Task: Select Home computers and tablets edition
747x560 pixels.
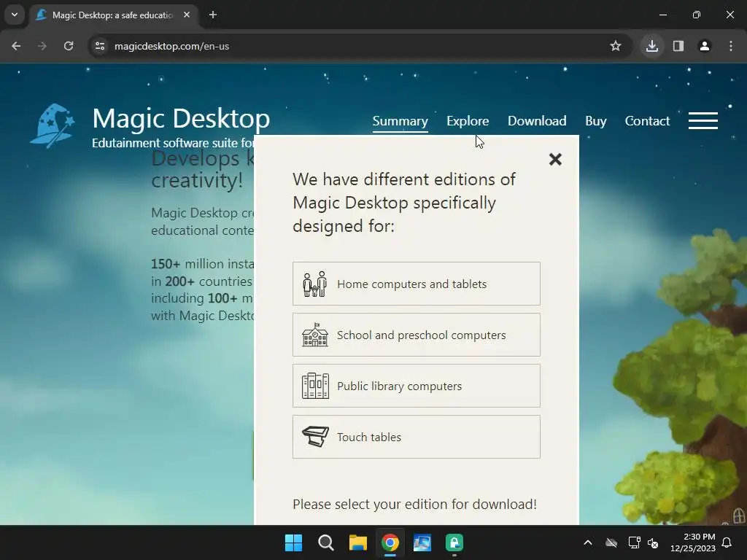Action: click(x=417, y=284)
